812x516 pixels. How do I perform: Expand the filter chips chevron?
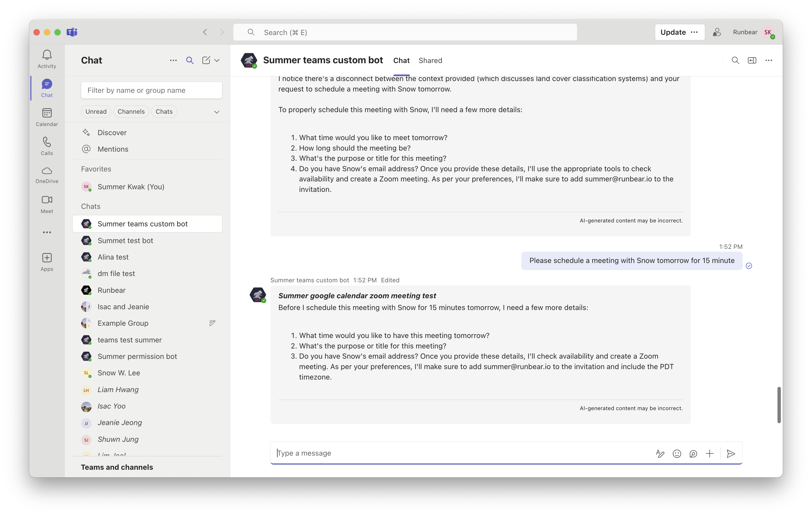click(217, 112)
